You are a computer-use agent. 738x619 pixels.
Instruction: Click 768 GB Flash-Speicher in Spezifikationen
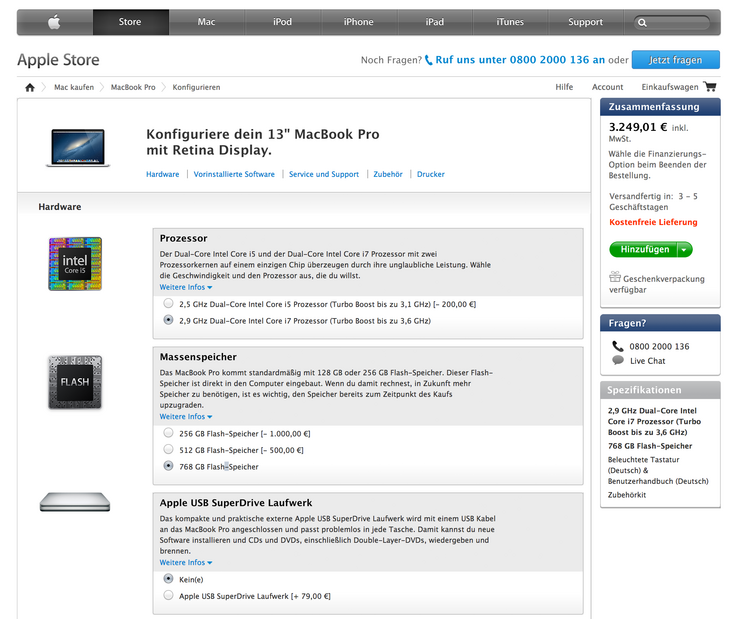650,446
